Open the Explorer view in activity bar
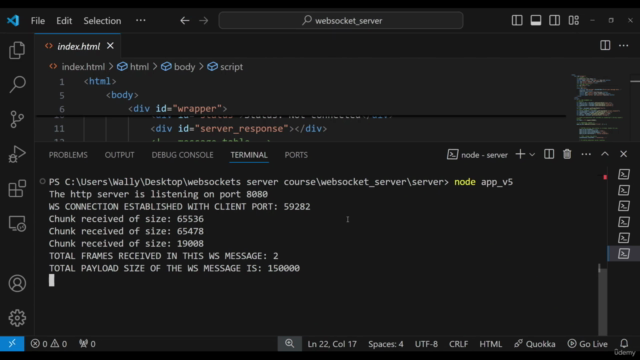 17,50
